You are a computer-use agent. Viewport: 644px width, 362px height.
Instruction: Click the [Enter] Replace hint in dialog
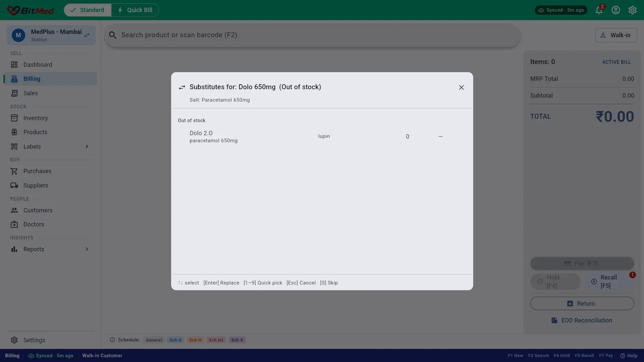[221, 283]
